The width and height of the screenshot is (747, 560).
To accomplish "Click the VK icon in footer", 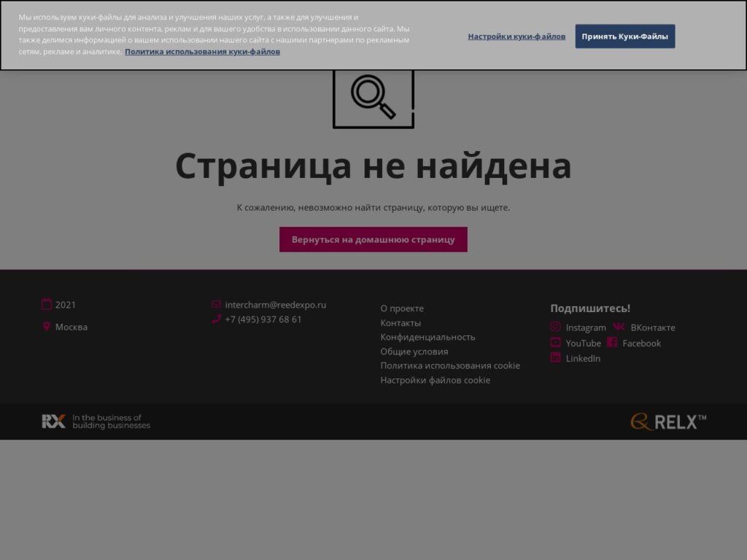I will [619, 327].
